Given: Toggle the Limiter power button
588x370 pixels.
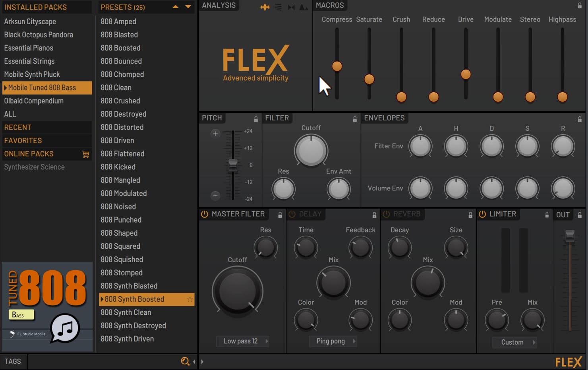Looking at the screenshot, I should [x=482, y=214].
